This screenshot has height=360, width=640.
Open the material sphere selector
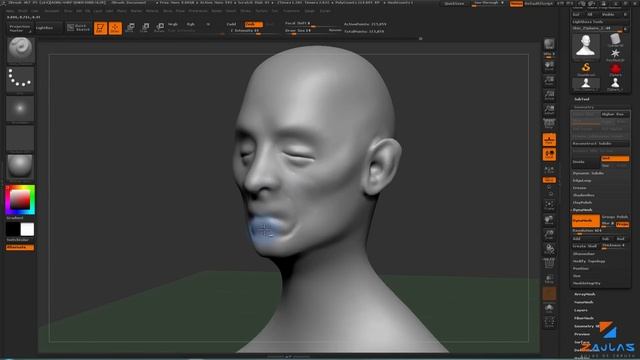pos(20,167)
